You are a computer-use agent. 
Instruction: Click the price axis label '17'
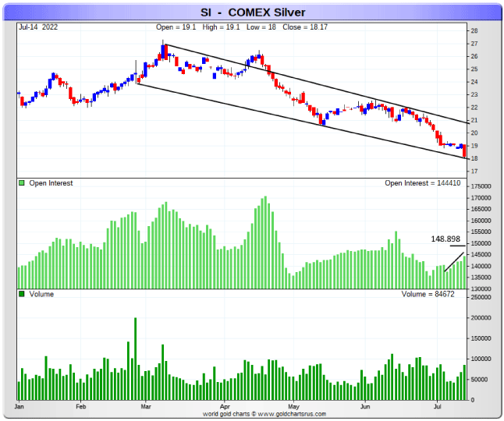tap(474, 172)
